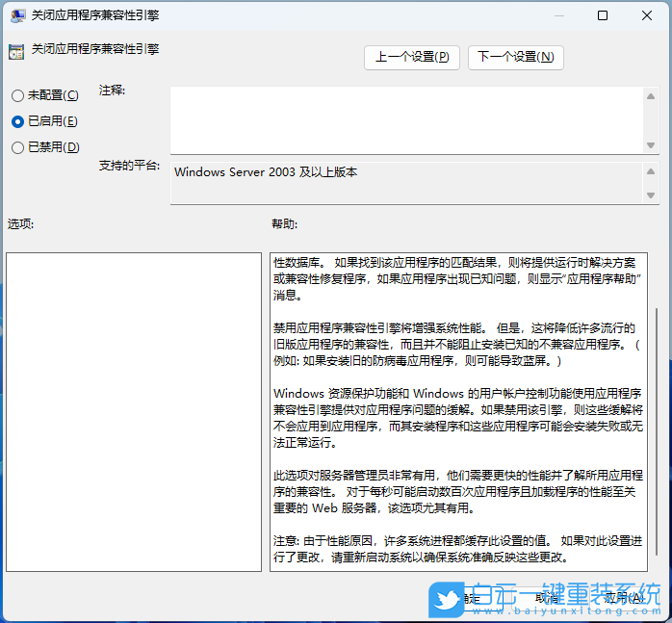This screenshot has height=623, width=672.
Task: Go to 下一个设置(N) next setting
Action: pos(516,57)
